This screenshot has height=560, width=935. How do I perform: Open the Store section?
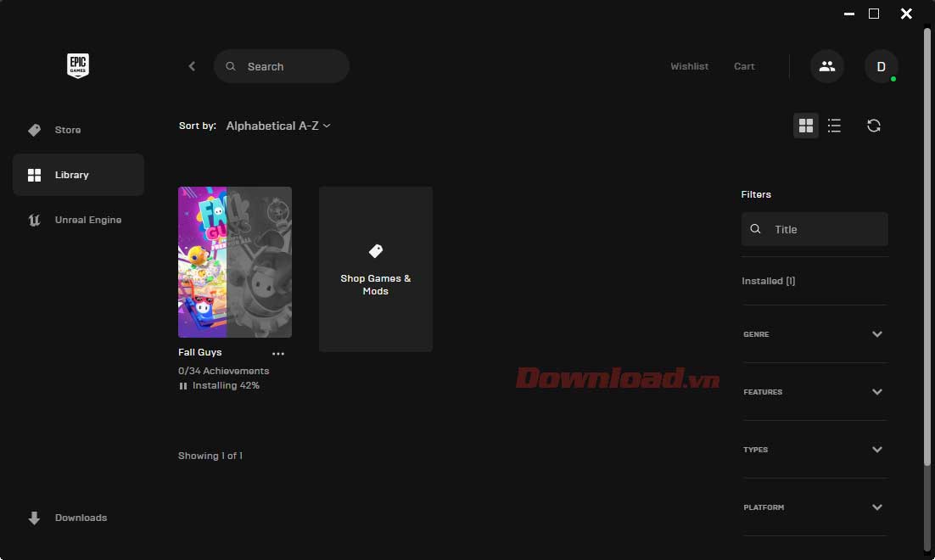[x=78, y=130]
